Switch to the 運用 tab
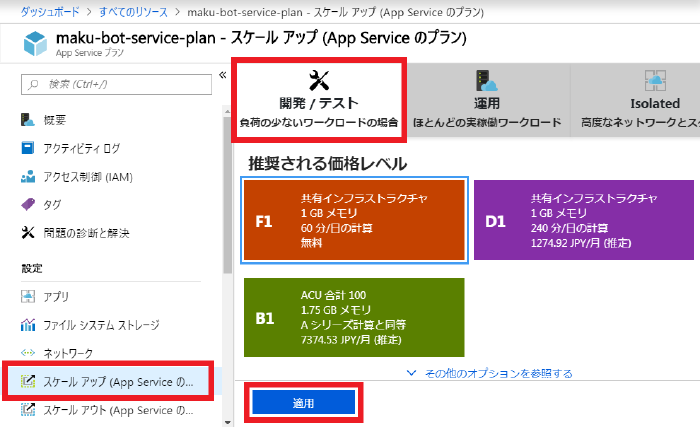The image size is (700, 427). [x=487, y=100]
